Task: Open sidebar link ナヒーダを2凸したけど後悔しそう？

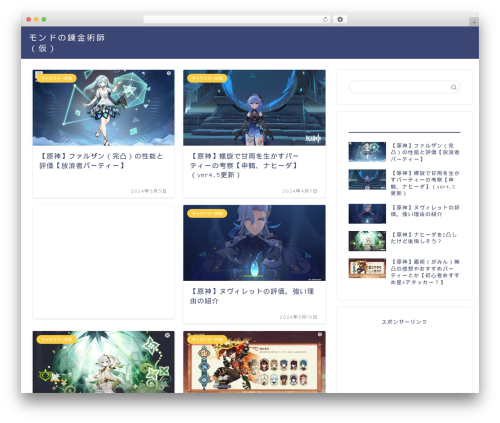Action: tap(424, 238)
